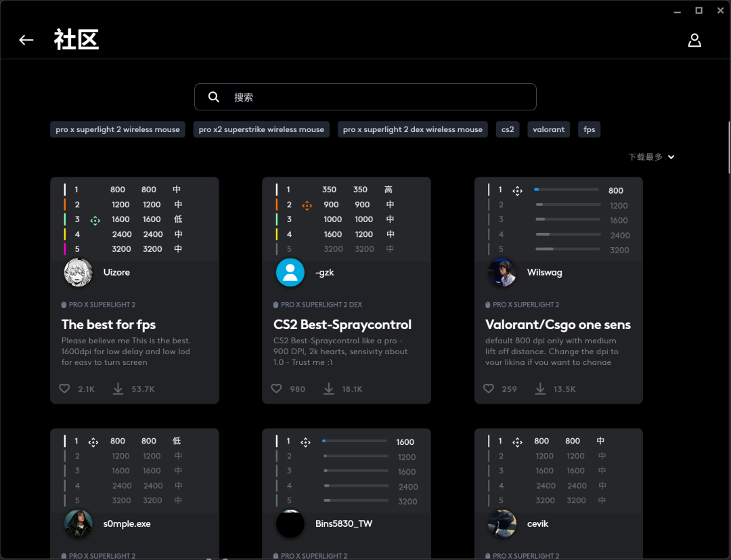Heart the Valorant/Csgo one sens profile
The height and width of the screenshot is (560, 731).
click(x=488, y=389)
